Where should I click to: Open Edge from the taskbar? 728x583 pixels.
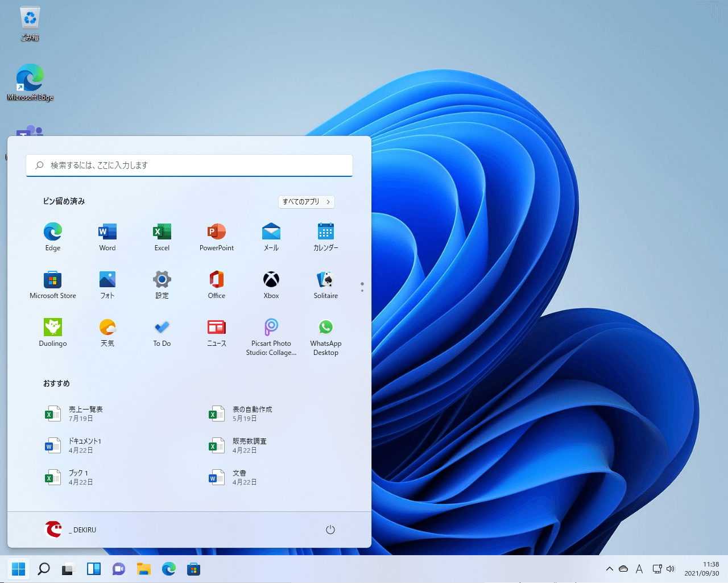coord(169,569)
